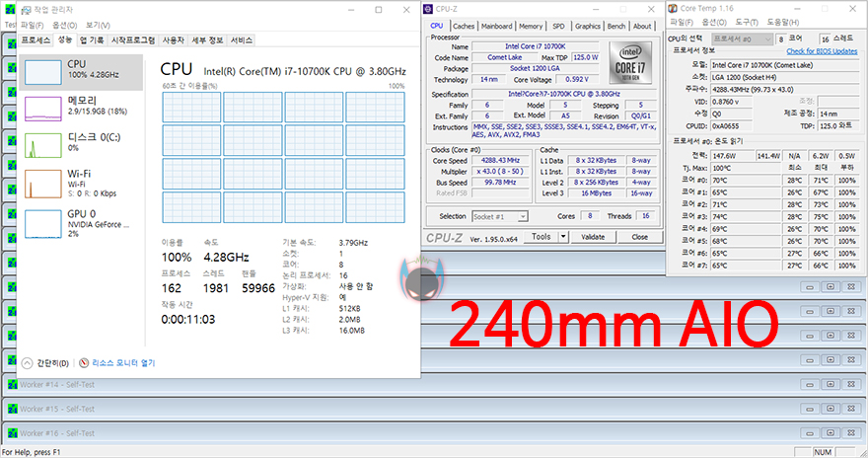Open 리소스 모니터 열기 link

(x=123, y=363)
